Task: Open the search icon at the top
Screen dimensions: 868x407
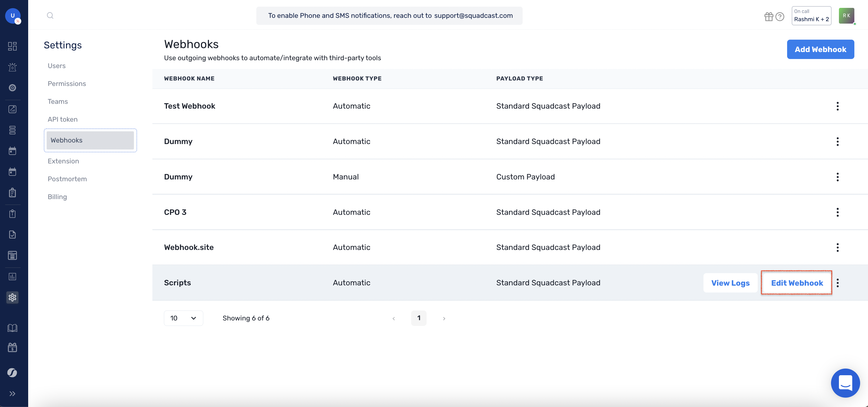Action: tap(50, 15)
